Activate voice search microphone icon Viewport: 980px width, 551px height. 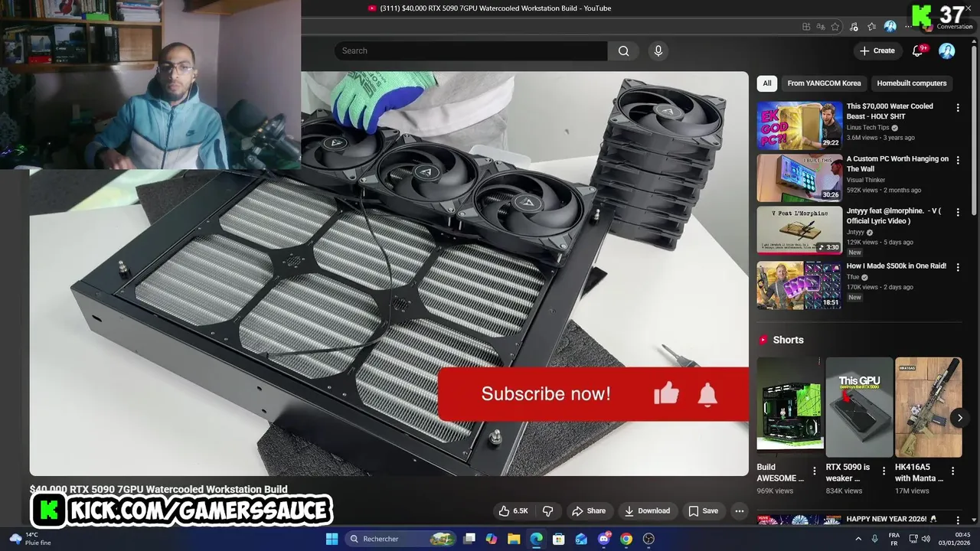(x=658, y=51)
